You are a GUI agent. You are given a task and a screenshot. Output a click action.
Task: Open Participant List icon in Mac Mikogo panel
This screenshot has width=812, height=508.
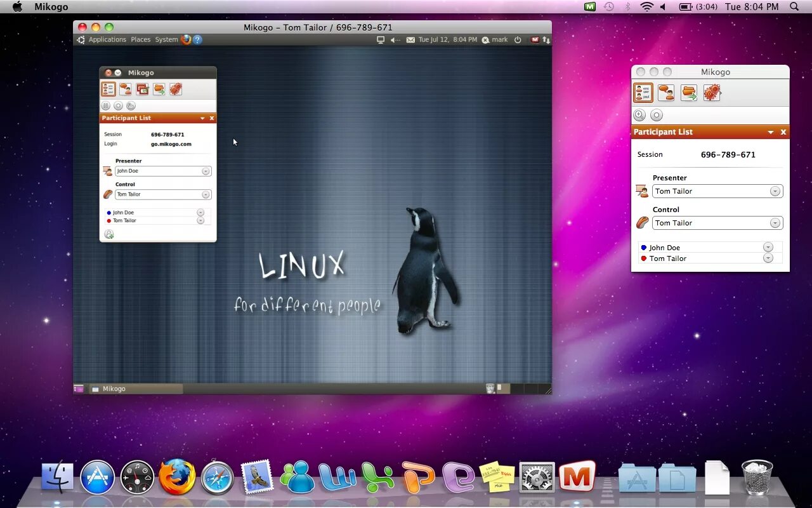[x=643, y=93]
